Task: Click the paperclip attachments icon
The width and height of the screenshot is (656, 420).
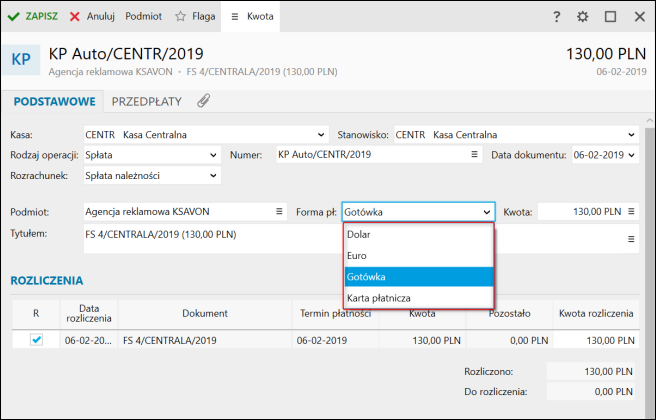Action: coord(203,101)
